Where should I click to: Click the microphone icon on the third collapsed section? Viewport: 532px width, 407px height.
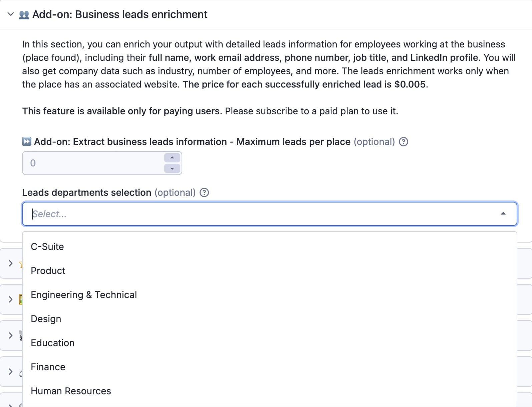(21, 335)
